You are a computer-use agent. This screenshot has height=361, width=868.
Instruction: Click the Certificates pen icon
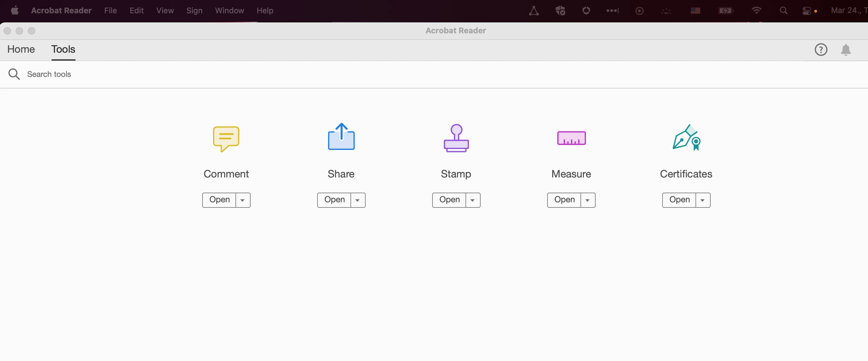[686, 137]
